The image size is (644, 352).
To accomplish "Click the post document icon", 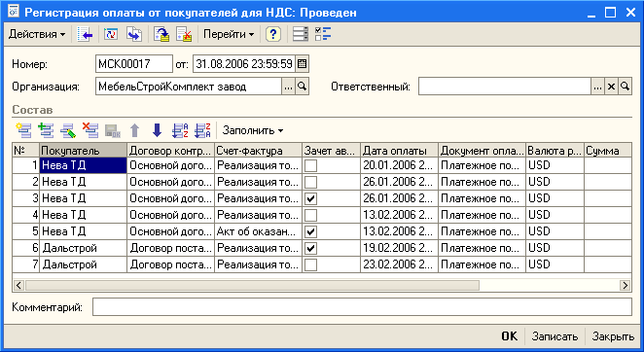I will pos(161,34).
